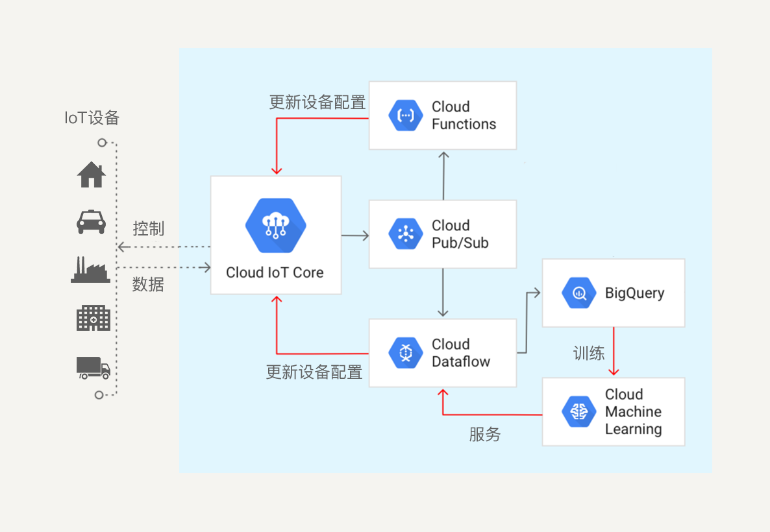Click the factory device icon

click(90, 269)
